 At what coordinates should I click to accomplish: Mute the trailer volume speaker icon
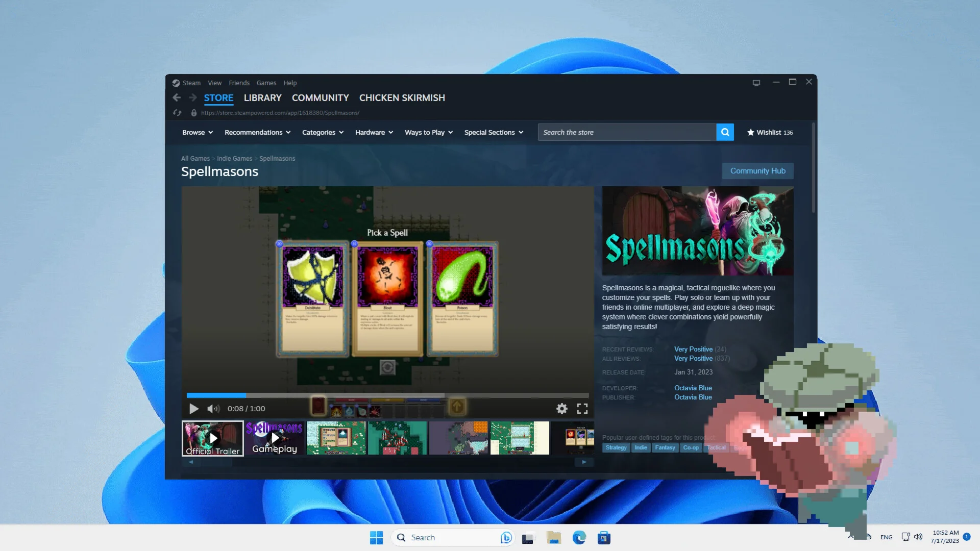[213, 409]
